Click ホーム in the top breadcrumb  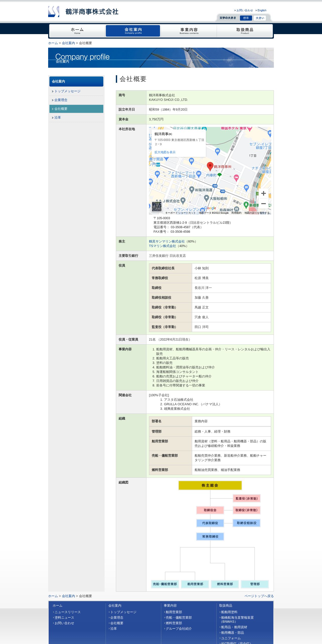pyautogui.click(x=53, y=43)
